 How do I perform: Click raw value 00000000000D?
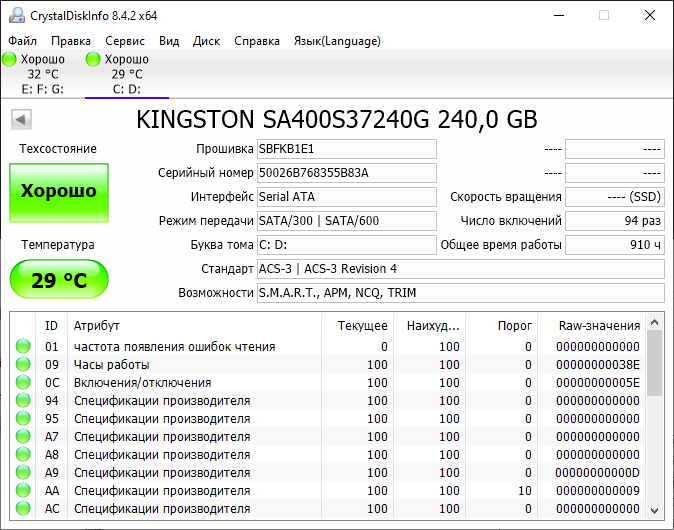597,473
